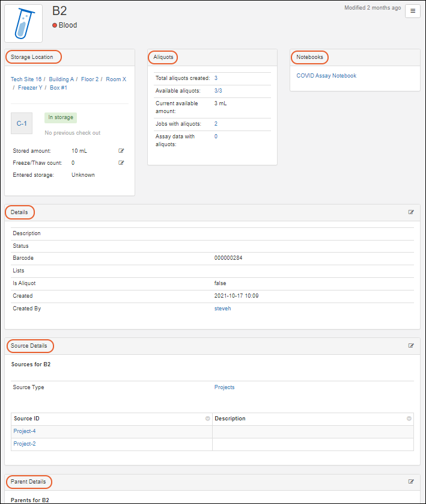The height and width of the screenshot is (504, 426).
Task: Open the COVID Assay Notebook link
Action: point(326,76)
